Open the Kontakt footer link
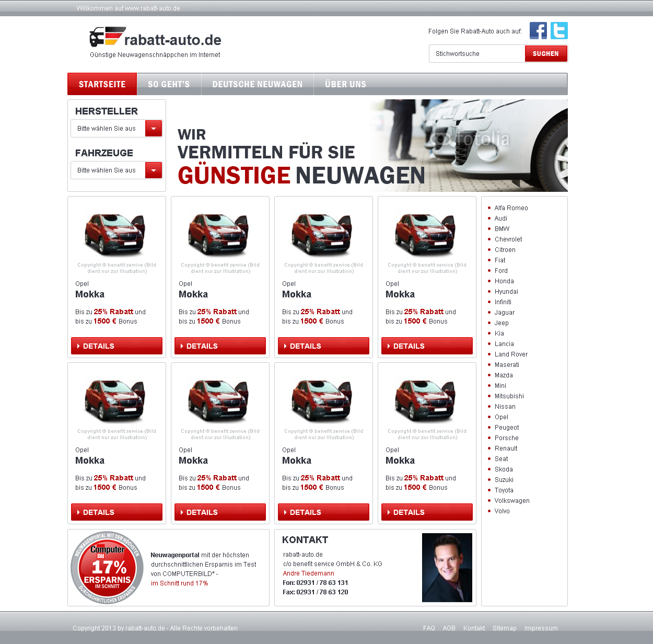 point(474,628)
